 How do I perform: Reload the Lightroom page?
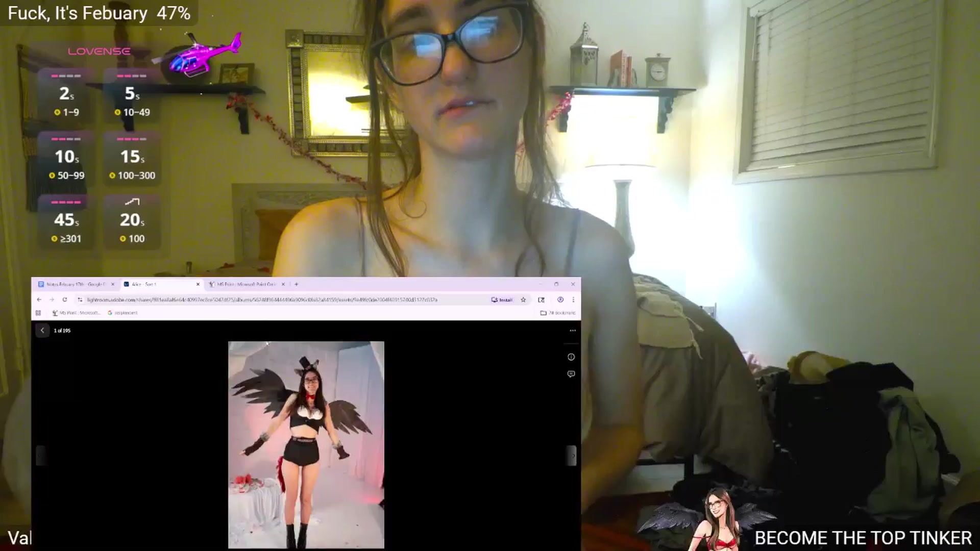[65, 299]
